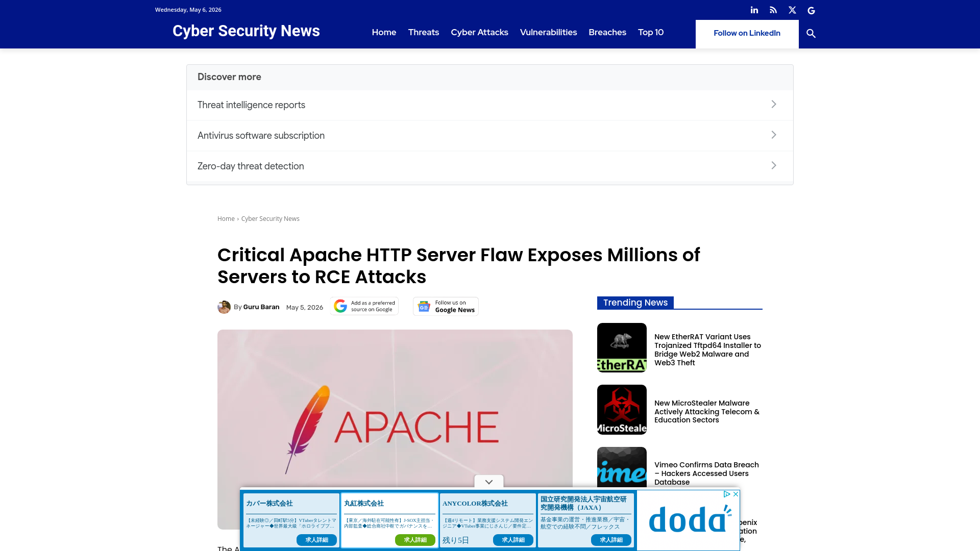This screenshot has height=551, width=980.
Task: Go to the Home menu item
Action: (x=384, y=32)
